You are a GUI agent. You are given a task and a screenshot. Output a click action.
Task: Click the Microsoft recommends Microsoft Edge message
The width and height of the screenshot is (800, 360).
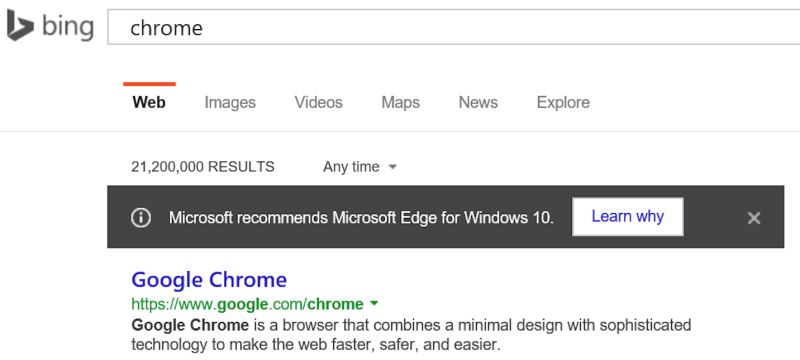361,218
